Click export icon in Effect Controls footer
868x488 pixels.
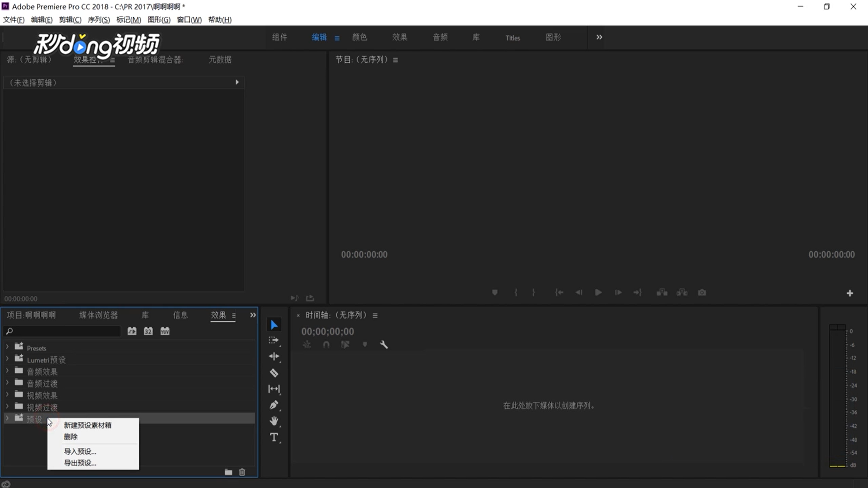(310, 298)
